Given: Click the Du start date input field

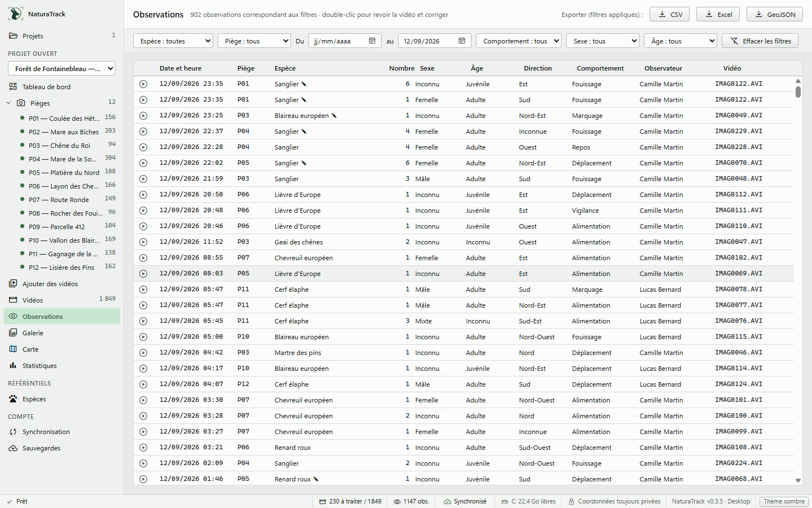Looking at the screenshot, I should (344, 41).
